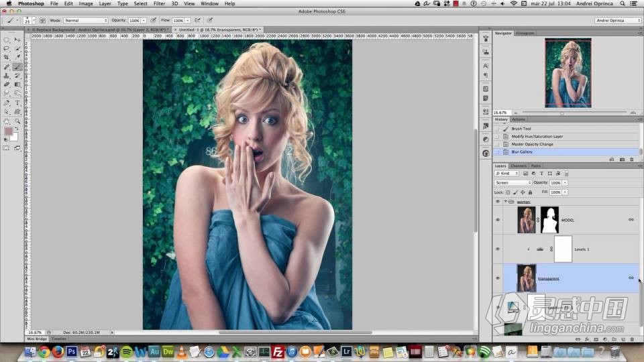Open layer Opacity dropdown arrow
The height and width of the screenshot is (362, 644).
click(x=565, y=182)
